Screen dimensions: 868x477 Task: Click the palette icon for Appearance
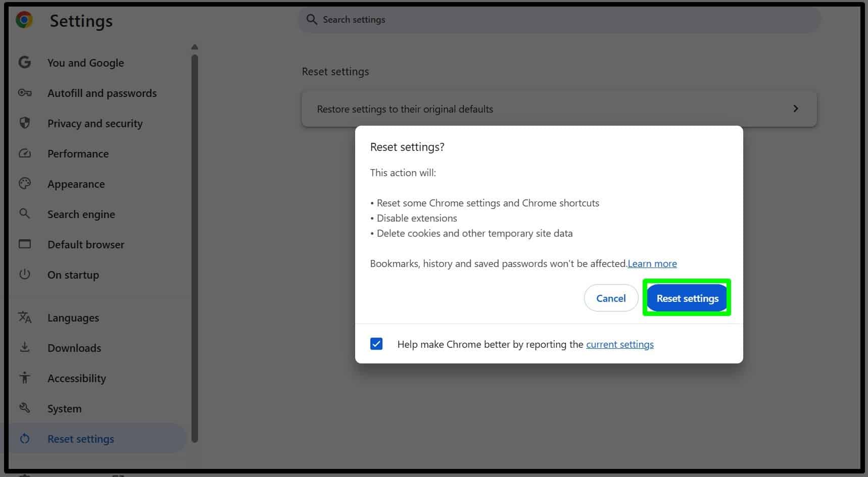tap(25, 183)
